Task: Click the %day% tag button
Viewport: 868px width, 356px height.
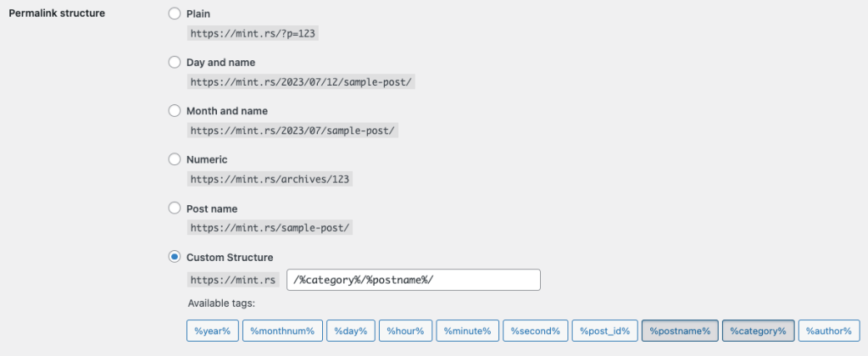Action: click(350, 331)
